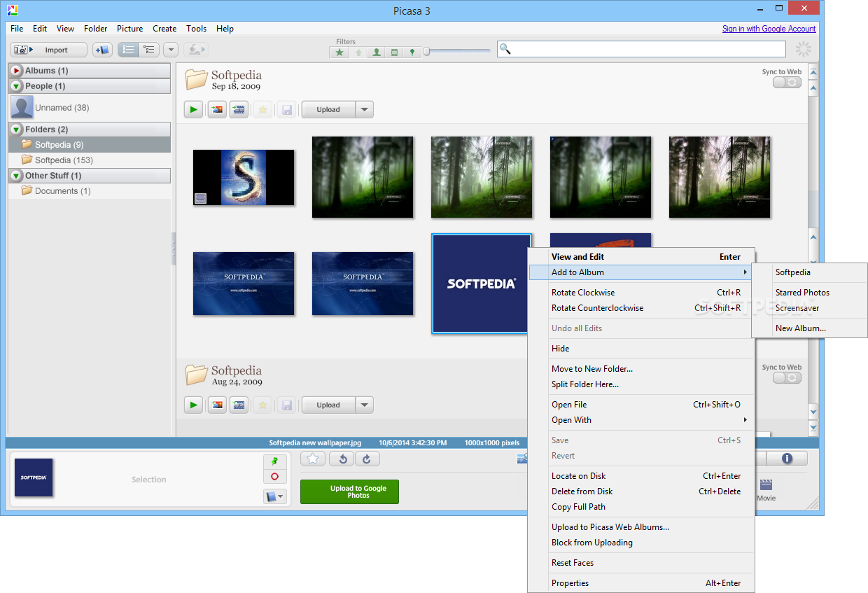
Task: Toggle Sync to Web for Sep 18 folder
Action: click(x=787, y=83)
